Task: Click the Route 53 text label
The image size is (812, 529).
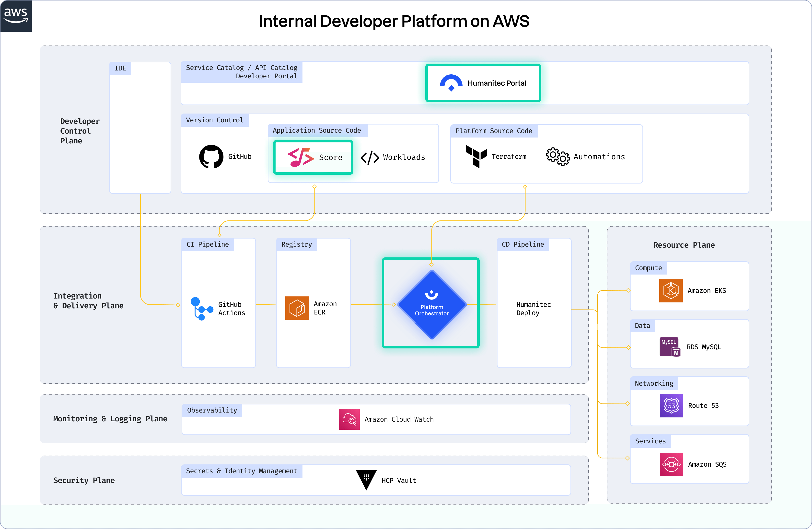Action: (x=703, y=406)
